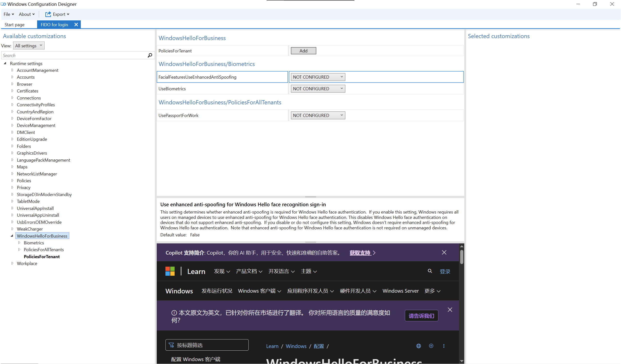Open the UsePassportForWork value dropdown
Image resolution: width=621 pixels, height=364 pixels.
tap(318, 115)
